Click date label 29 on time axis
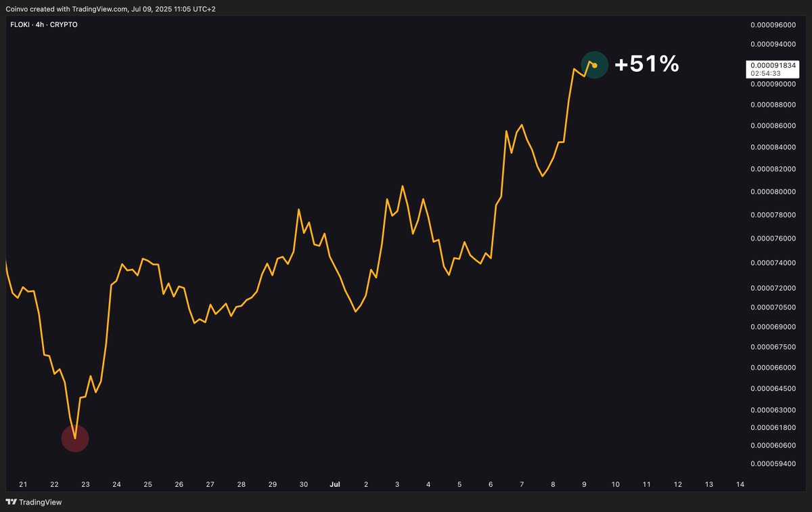 pyautogui.click(x=272, y=484)
